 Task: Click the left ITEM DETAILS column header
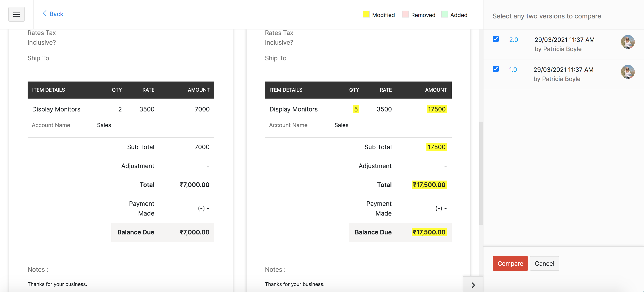coord(49,90)
